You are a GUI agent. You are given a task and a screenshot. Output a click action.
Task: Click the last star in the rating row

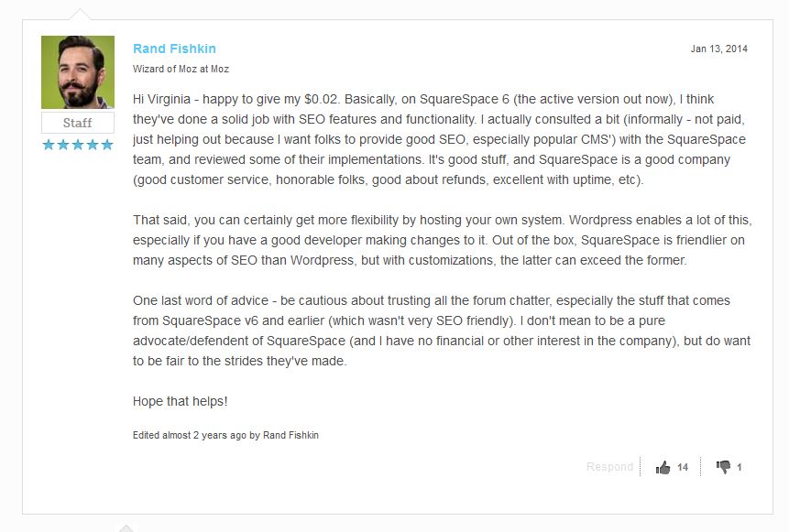click(107, 145)
